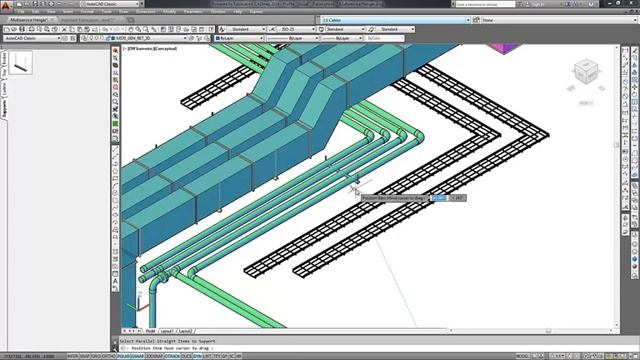Open the None dropdown
The width and height of the screenshot is (640, 360).
coord(559,20)
